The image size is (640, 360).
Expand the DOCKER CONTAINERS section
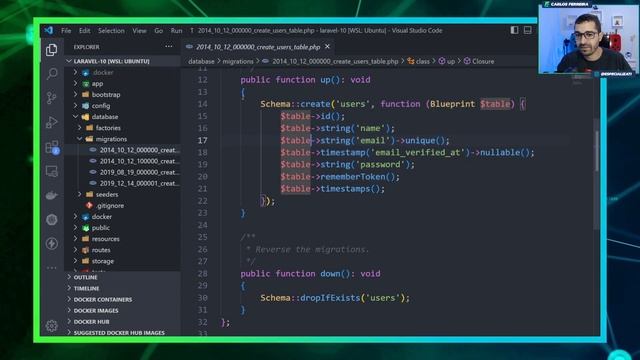point(122,299)
